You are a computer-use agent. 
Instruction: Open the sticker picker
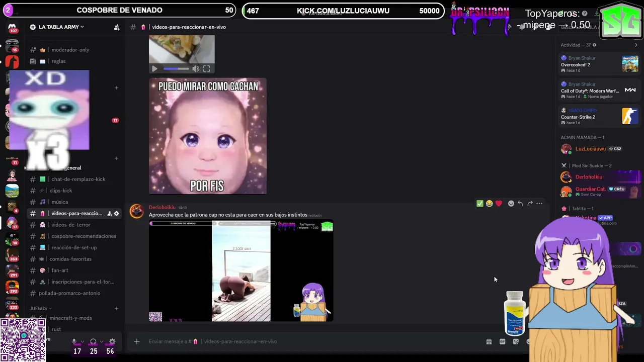516,341
